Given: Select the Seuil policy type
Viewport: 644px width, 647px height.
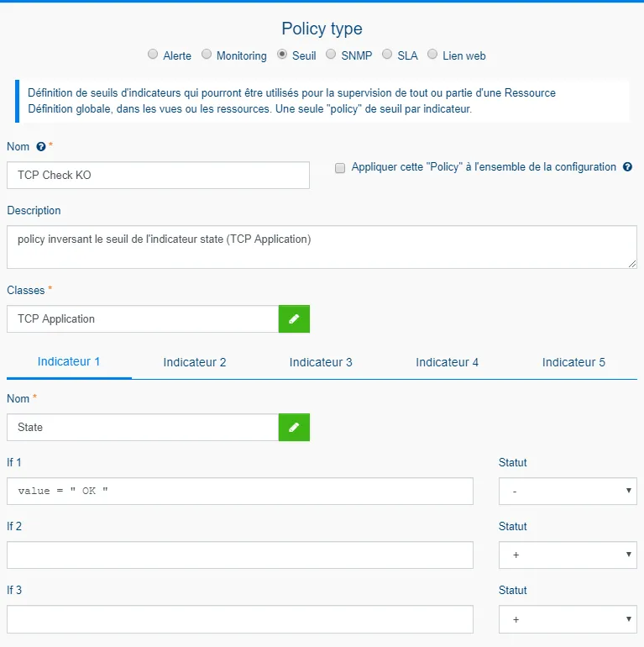Looking at the screenshot, I should pos(282,55).
